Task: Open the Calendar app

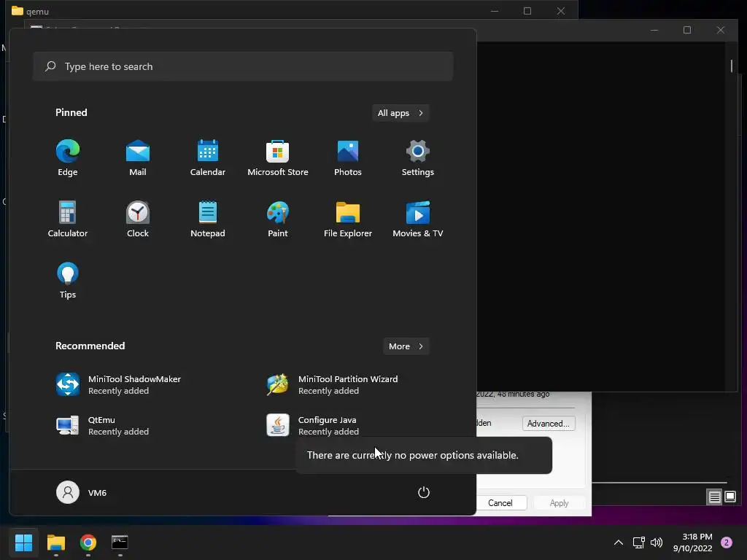Action: [208, 158]
